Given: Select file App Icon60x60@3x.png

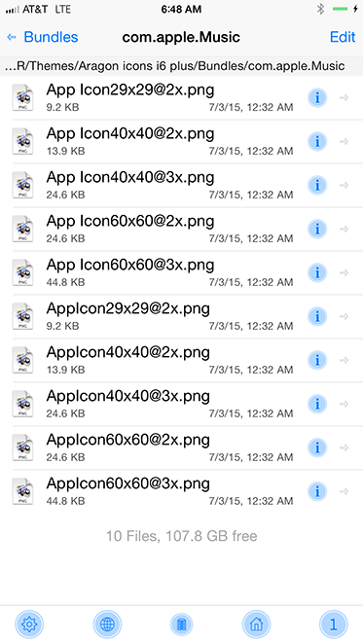Looking at the screenshot, I should (181, 272).
